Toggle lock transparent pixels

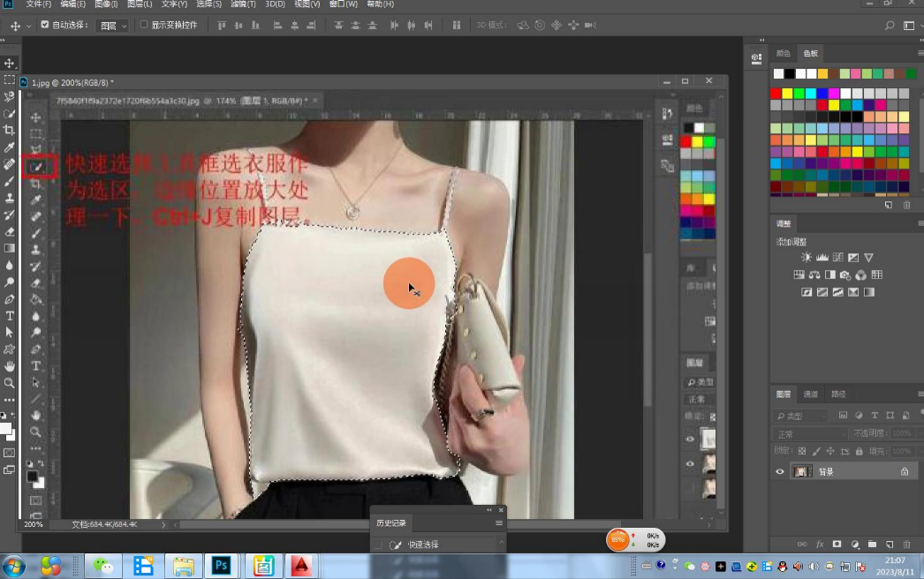coord(801,451)
